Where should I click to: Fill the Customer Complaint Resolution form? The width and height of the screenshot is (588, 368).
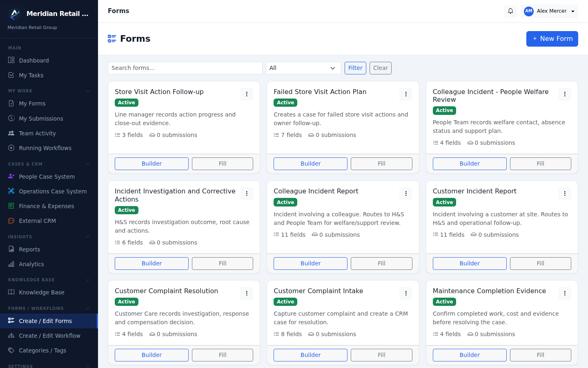tap(223, 355)
